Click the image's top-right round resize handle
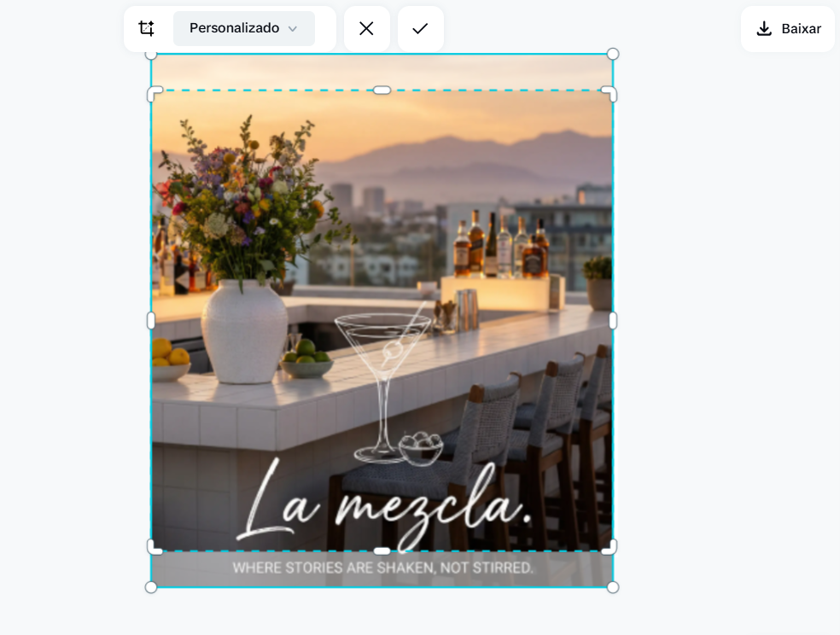Viewport: 840px width, 635px height. (x=613, y=54)
